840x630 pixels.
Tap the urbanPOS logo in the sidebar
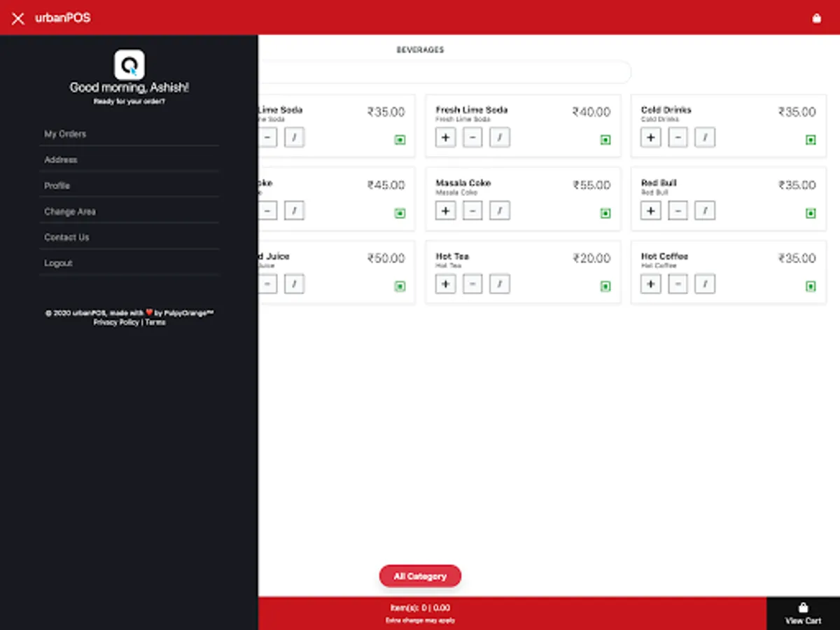click(129, 64)
